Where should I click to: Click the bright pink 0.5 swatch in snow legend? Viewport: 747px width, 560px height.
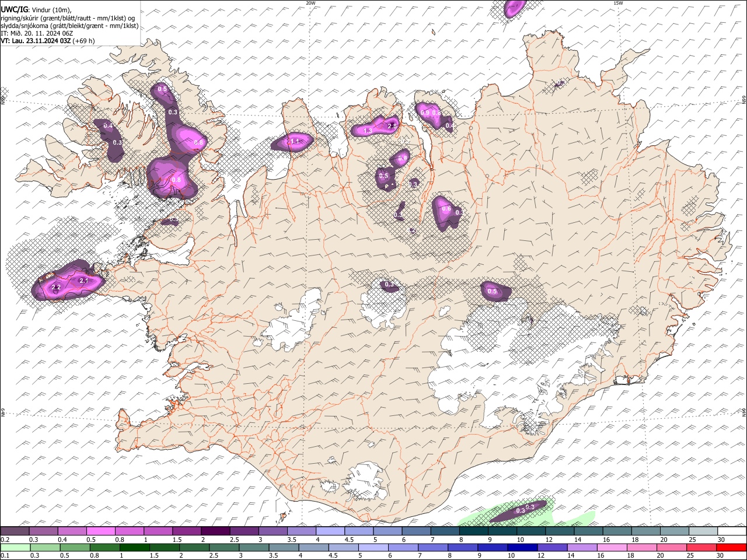point(101,531)
